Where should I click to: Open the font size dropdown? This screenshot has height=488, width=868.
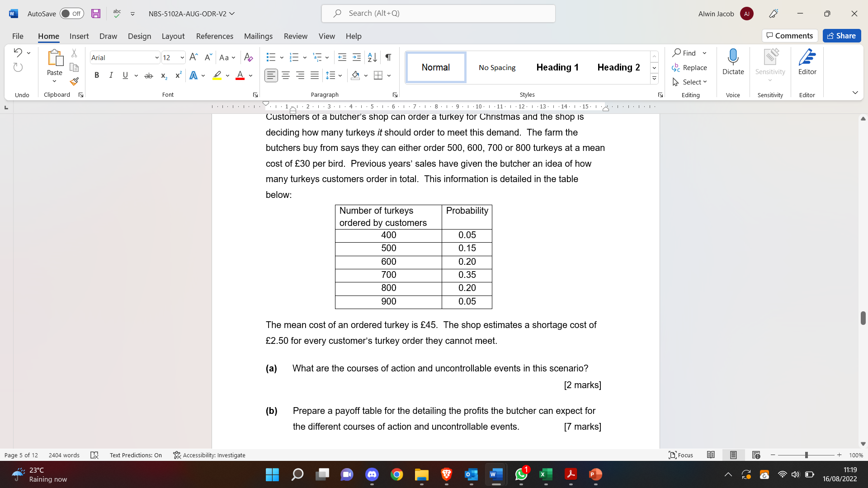click(182, 58)
